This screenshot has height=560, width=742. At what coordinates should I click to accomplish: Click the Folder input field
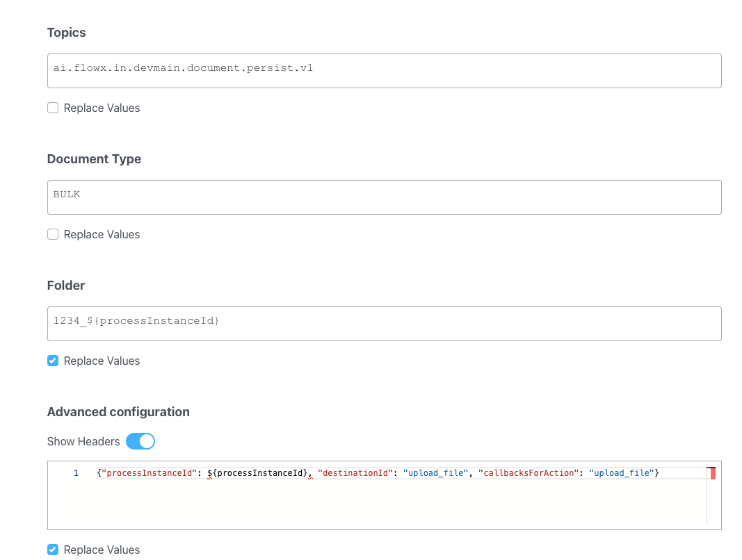pos(385,324)
